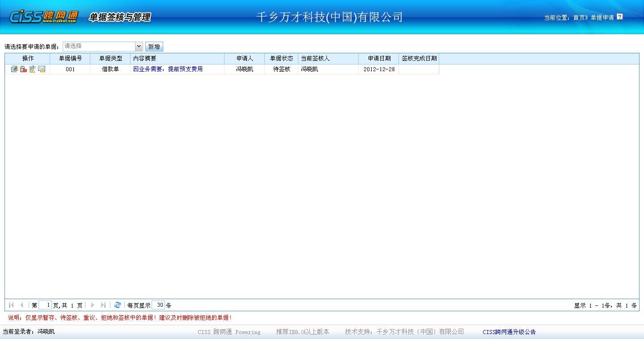Image resolution: width=644 pixels, height=339 pixels.
Task: Jump to the last page of results
Action: click(103, 305)
